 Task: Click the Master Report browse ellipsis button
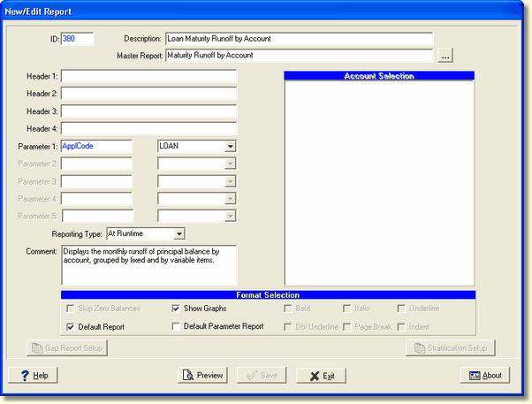(445, 56)
